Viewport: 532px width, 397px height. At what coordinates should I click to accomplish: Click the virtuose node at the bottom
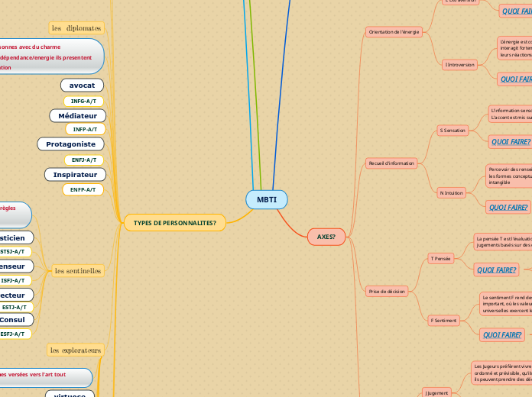[70, 394]
